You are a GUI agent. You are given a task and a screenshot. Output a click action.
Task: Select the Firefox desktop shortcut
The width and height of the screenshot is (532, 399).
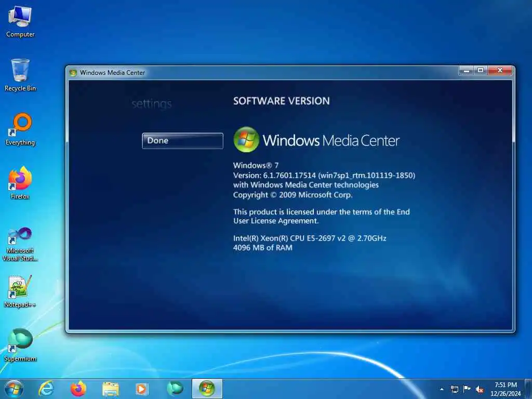coord(20,183)
